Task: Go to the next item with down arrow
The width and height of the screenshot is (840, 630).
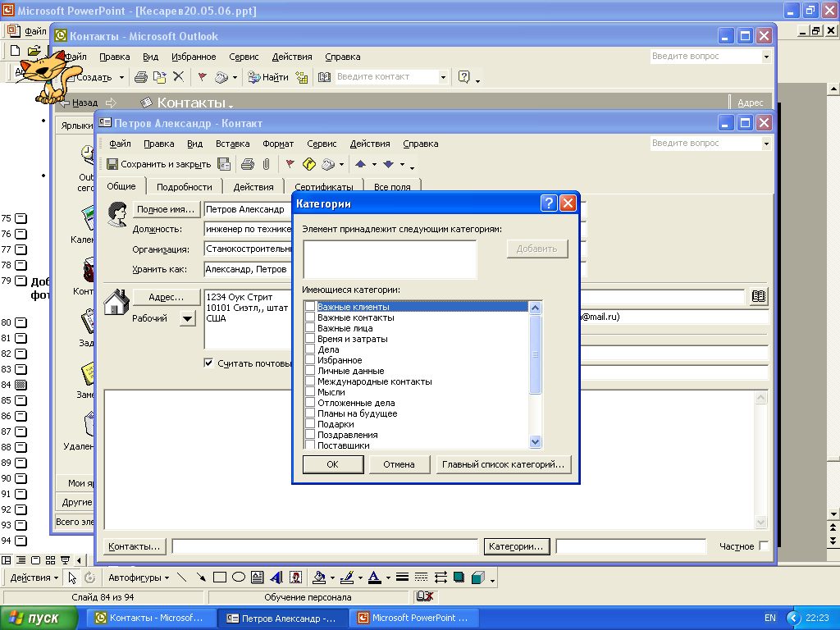Action: pyautogui.click(x=388, y=164)
